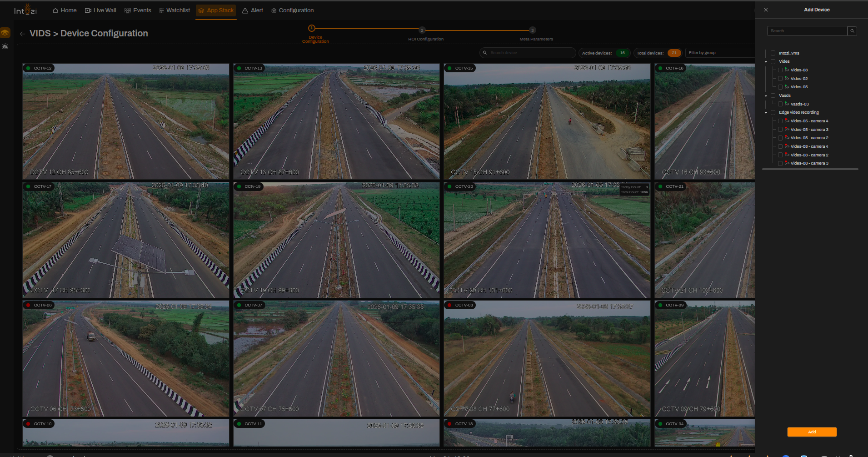The height and width of the screenshot is (457, 868).
Task: Check Vides-05 - camera 4 checkbox
Action: point(780,121)
